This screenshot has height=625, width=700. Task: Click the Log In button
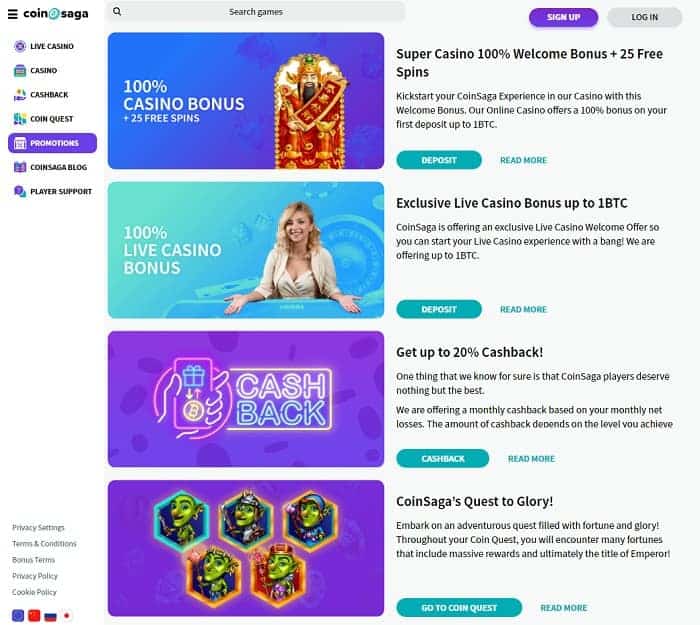(x=645, y=17)
